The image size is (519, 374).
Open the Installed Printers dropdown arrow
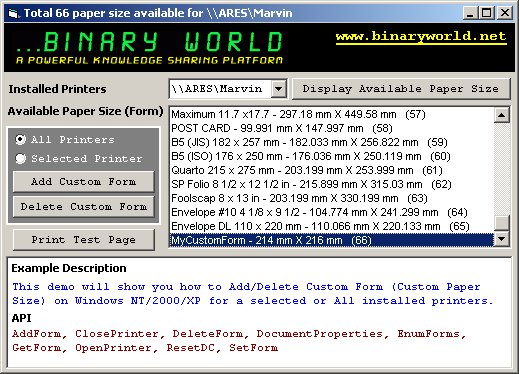278,89
